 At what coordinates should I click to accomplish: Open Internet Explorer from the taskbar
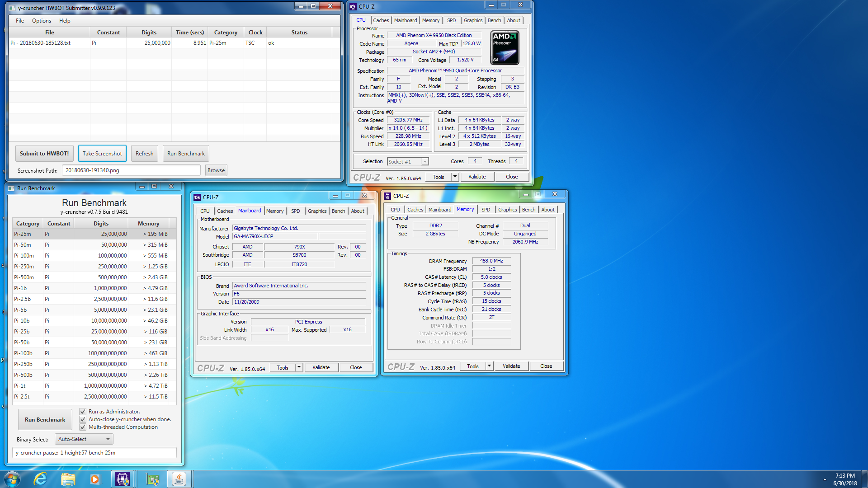coord(41,479)
